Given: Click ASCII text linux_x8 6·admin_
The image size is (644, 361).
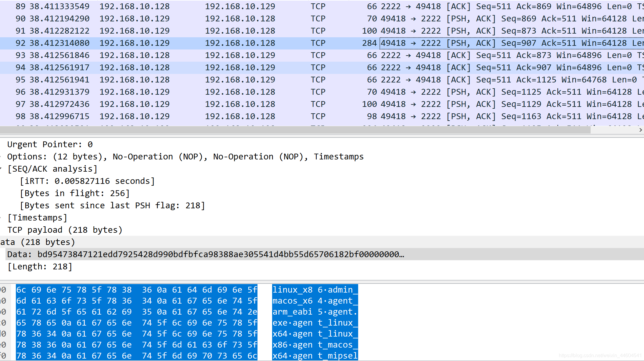Looking at the screenshot, I should (315, 290).
